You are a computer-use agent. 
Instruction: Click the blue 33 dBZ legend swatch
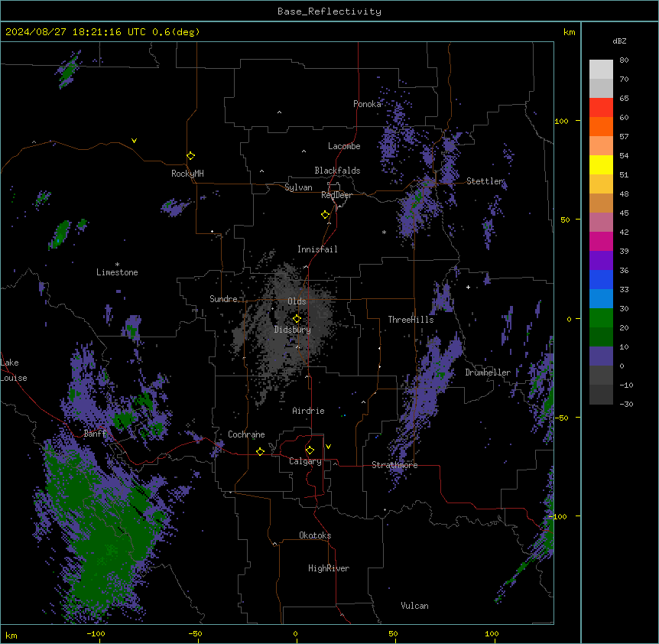tap(601, 279)
